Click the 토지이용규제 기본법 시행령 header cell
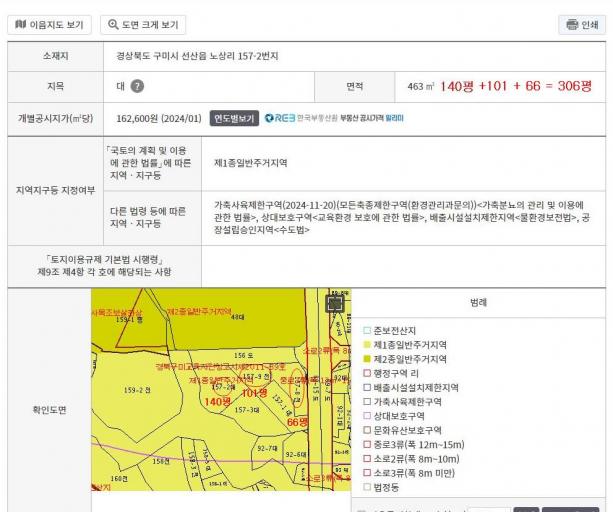The width and height of the screenshot is (613, 512). [x=104, y=266]
